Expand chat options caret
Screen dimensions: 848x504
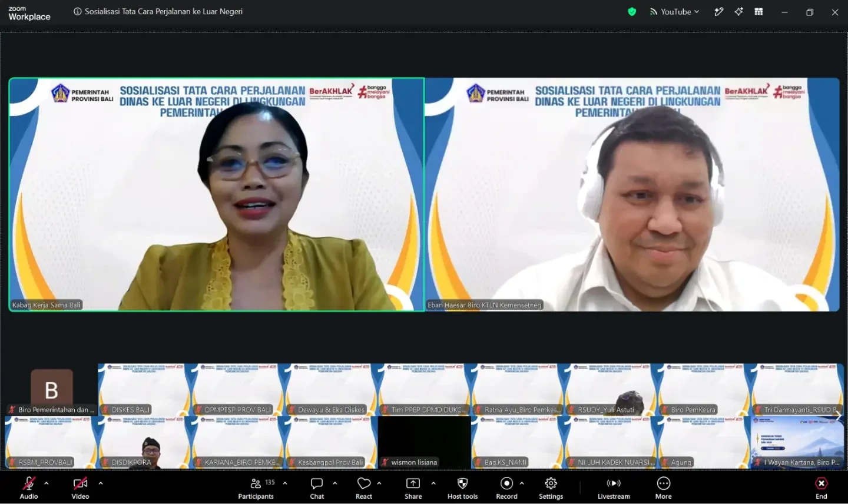[x=335, y=483]
